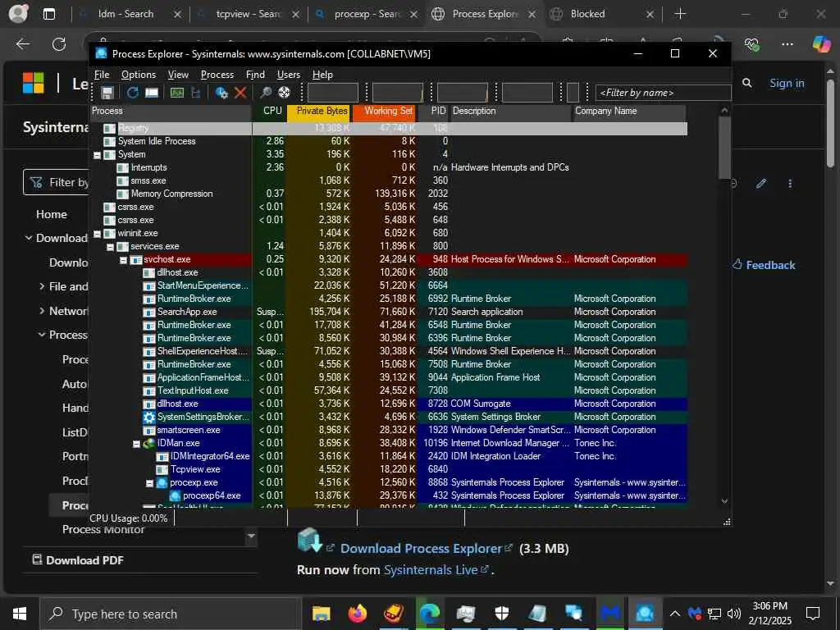The image size is (840, 630).
Task: Switch to Microsoft Edge taskbar icon
Action: click(x=429, y=613)
